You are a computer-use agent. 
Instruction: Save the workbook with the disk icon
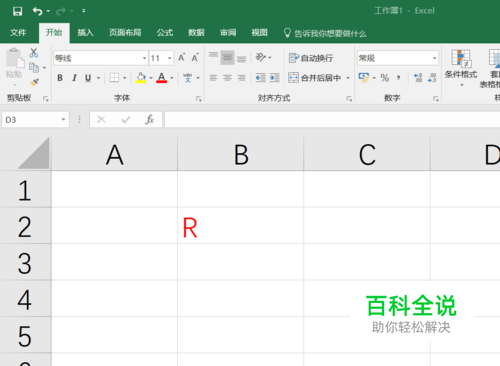[x=17, y=11]
